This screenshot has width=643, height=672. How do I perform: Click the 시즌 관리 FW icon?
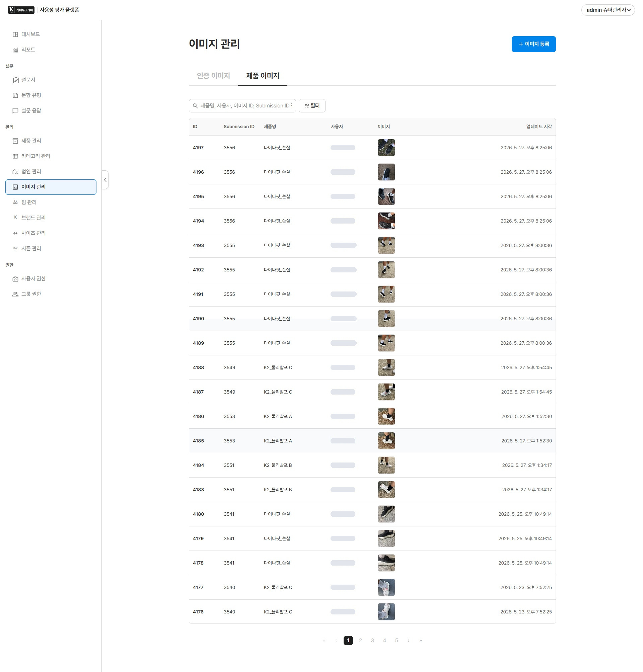pyautogui.click(x=15, y=248)
